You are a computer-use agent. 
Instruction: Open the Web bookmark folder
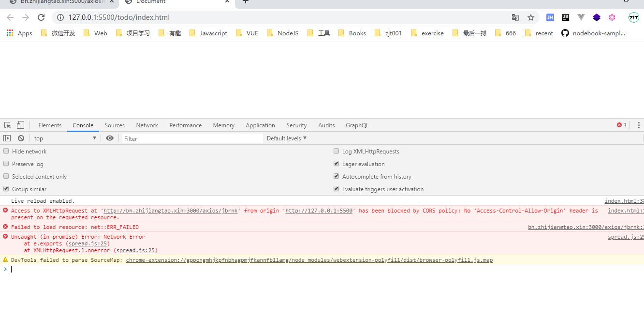pyautogui.click(x=95, y=33)
